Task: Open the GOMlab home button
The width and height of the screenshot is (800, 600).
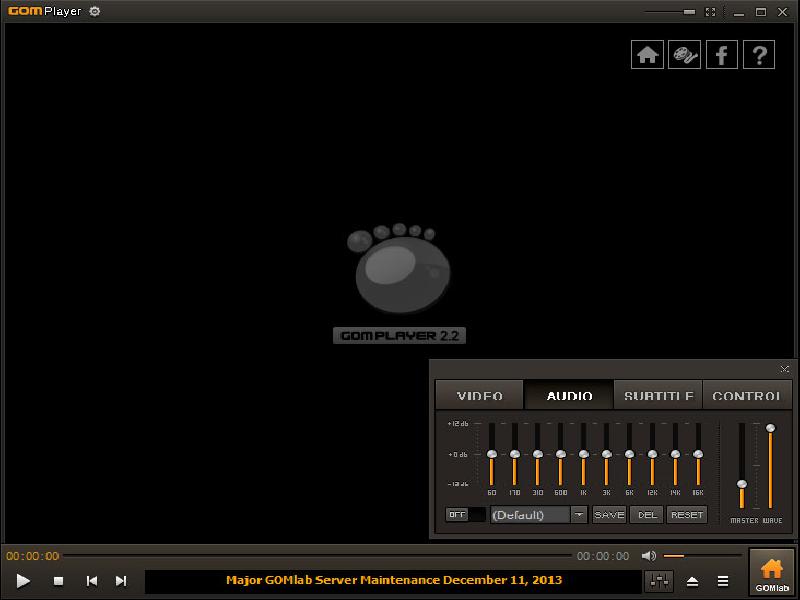Action: pyautogui.click(x=771, y=573)
